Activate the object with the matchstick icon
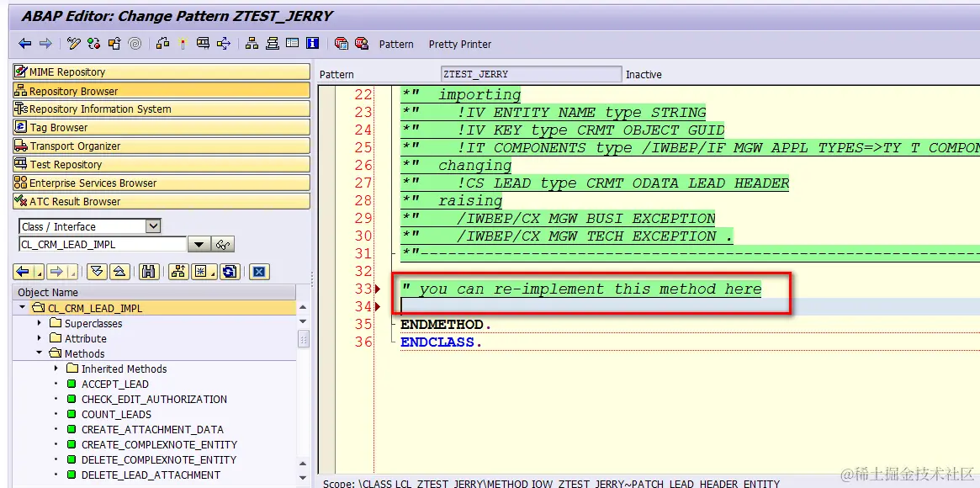The width and height of the screenshot is (980, 488). pyautogui.click(x=183, y=43)
